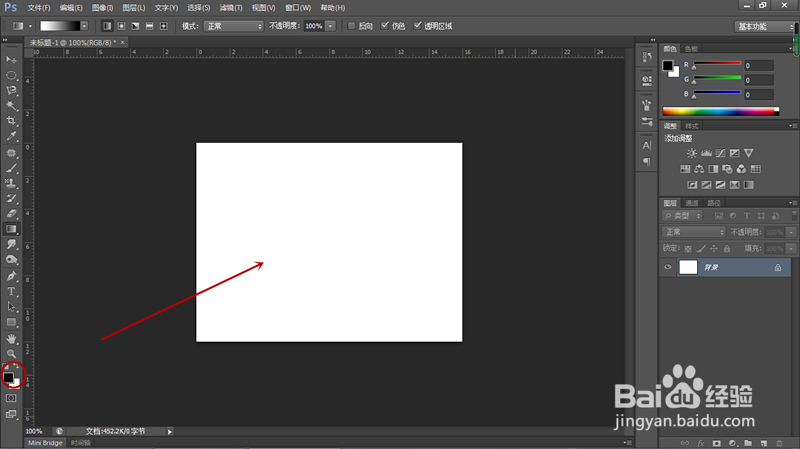The height and width of the screenshot is (449, 800).
Task: Open the gradient picker arrow
Action: pyautogui.click(x=84, y=26)
